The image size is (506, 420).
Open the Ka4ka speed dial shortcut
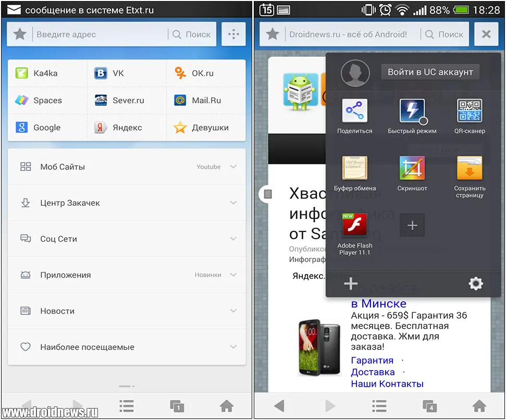point(47,73)
